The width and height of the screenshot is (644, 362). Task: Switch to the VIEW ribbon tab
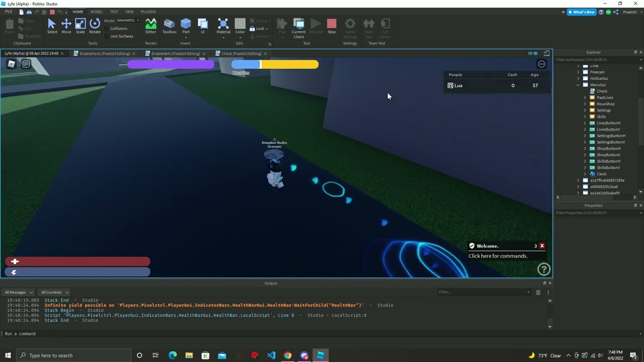coord(129,12)
